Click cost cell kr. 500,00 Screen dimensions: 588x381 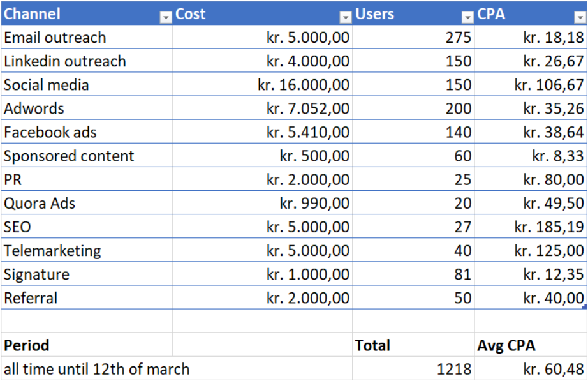pos(263,156)
